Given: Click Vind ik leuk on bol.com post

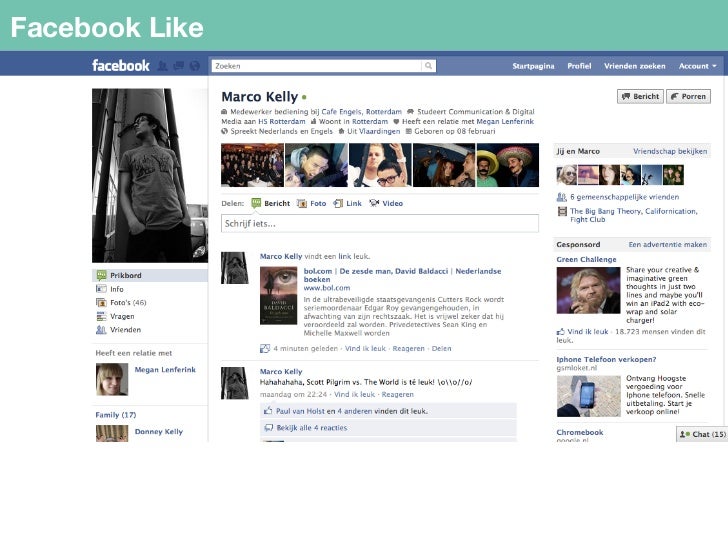Looking at the screenshot, I should point(365,348).
